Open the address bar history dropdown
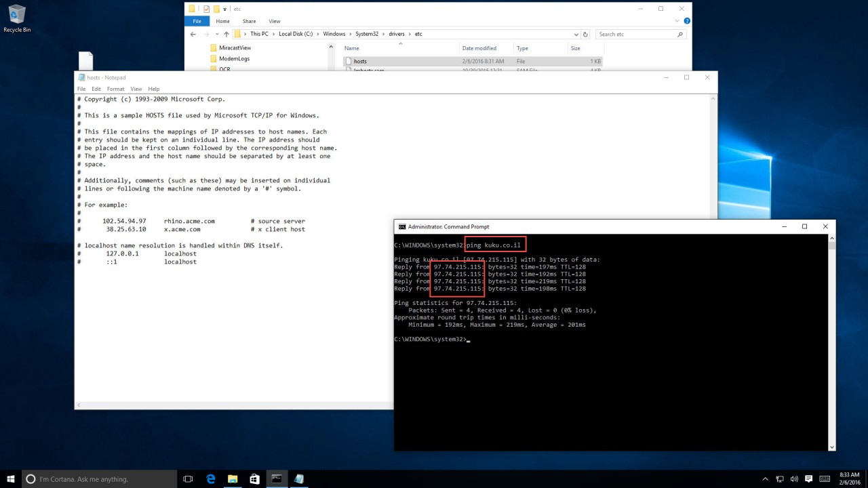The width and height of the screenshot is (868, 488). click(x=576, y=34)
